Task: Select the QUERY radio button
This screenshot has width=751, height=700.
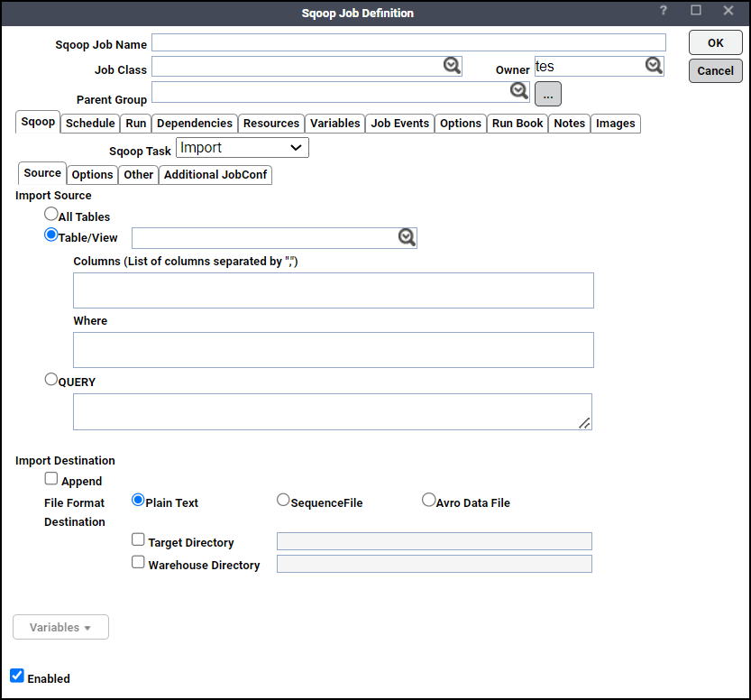Action: [x=50, y=379]
